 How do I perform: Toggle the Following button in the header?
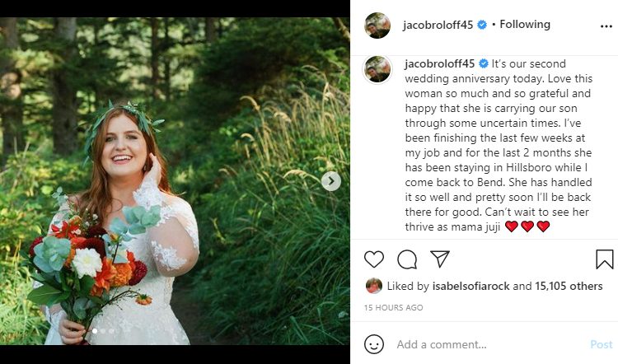(x=525, y=25)
